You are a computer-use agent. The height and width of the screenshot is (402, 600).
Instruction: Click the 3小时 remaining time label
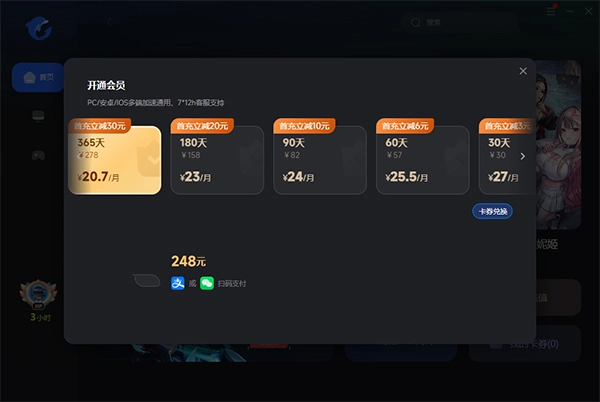[x=41, y=317]
